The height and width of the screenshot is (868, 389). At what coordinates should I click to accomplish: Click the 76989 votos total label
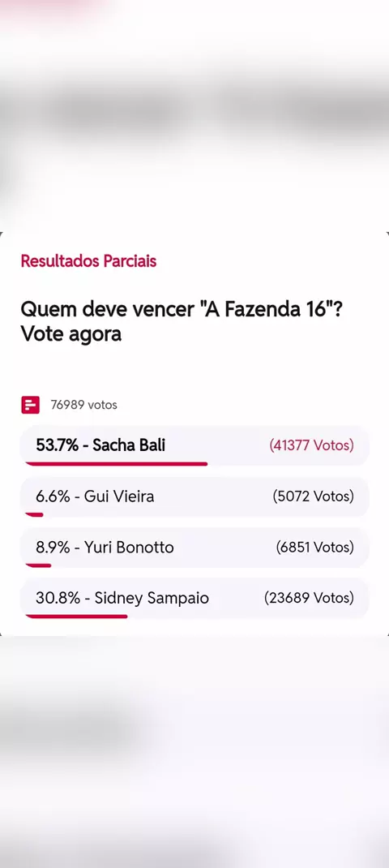84,405
